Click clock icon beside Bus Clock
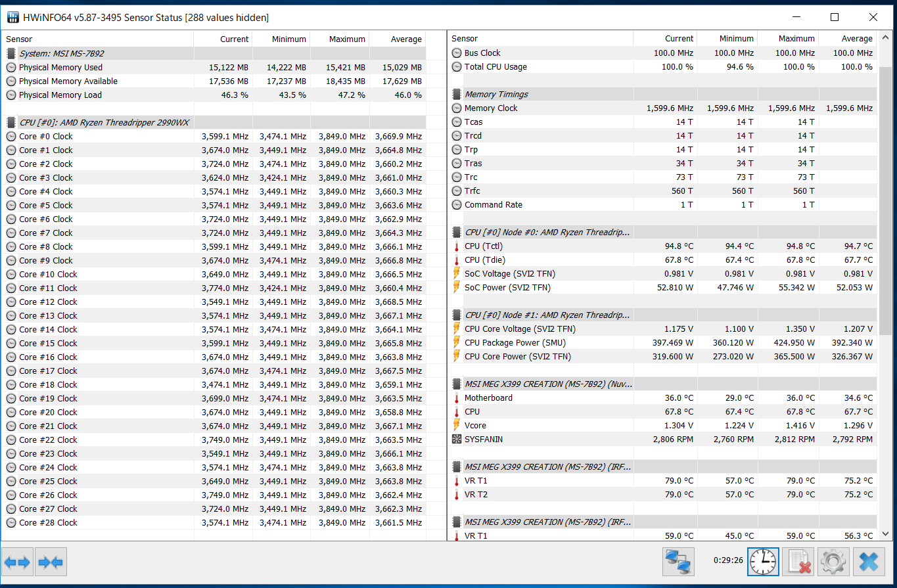Screen dimensions: 897x588 click(457, 53)
